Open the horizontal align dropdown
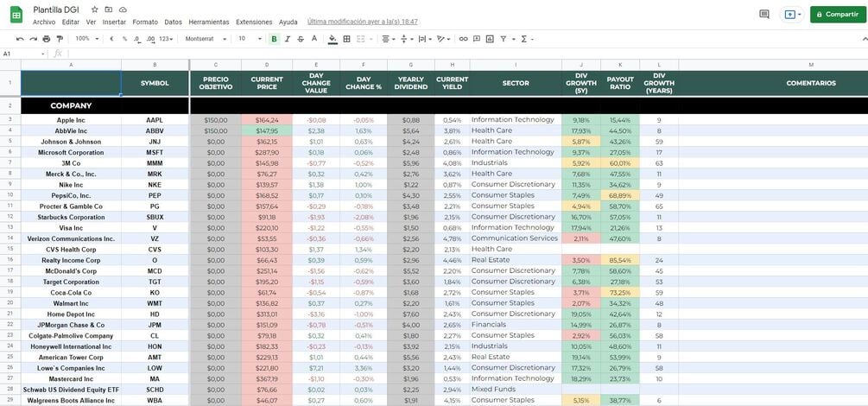The height and width of the screenshot is (406, 868). (x=389, y=39)
